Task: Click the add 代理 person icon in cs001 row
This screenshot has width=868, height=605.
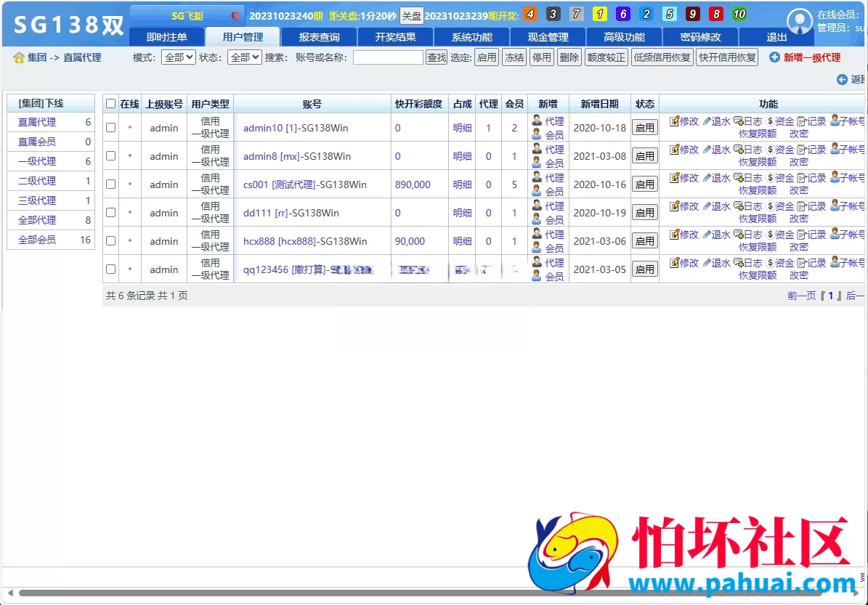Action: click(x=537, y=176)
